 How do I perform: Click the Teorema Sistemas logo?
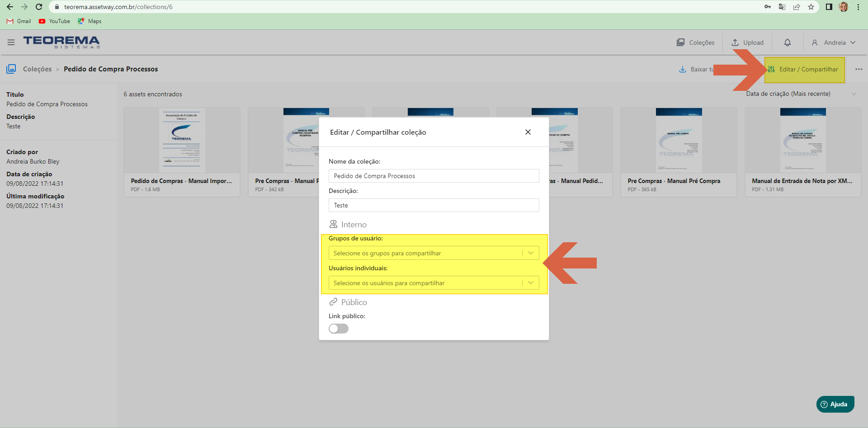(x=61, y=42)
